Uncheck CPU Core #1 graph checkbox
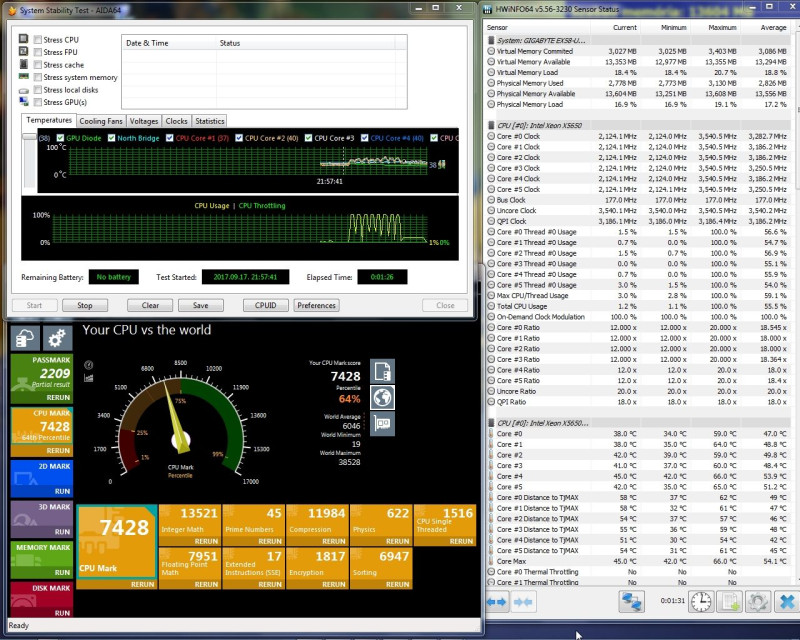800x640 pixels. (x=169, y=138)
